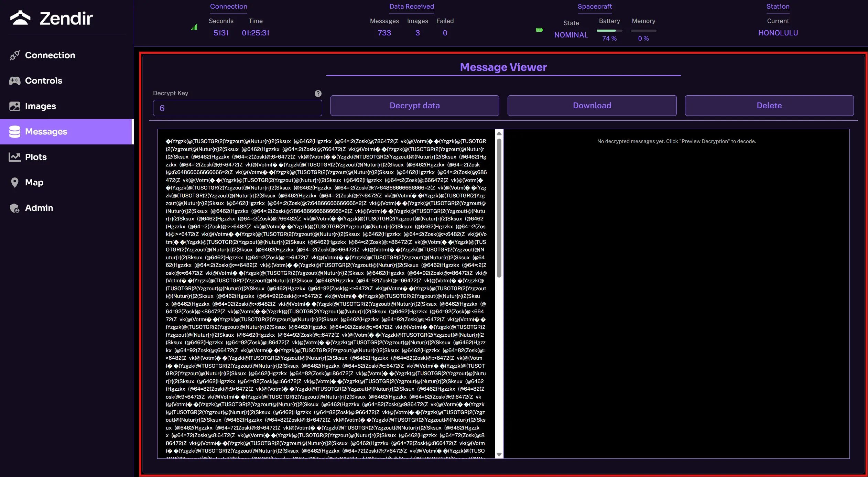
Task: Click the Connection plug icon in sidebar
Action: [14, 55]
